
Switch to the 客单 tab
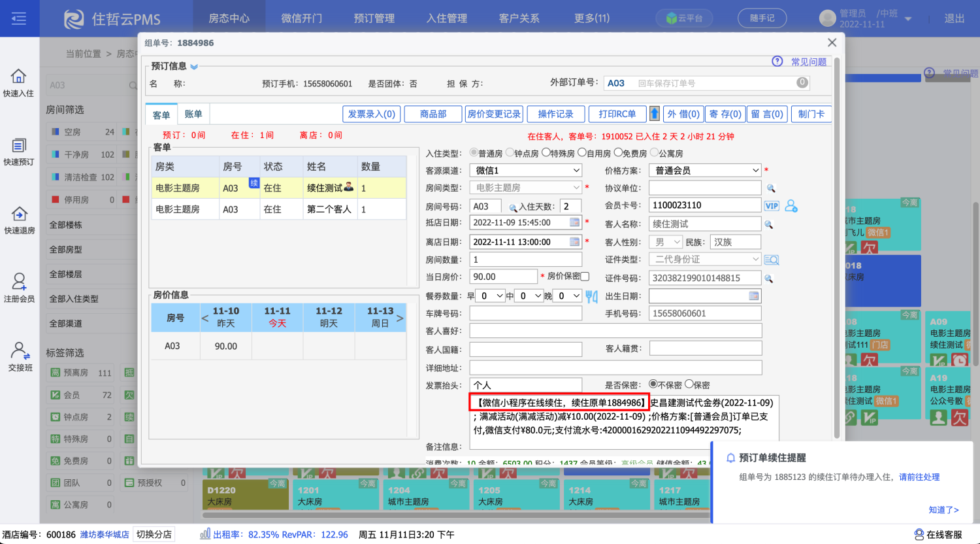coord(161,114)
